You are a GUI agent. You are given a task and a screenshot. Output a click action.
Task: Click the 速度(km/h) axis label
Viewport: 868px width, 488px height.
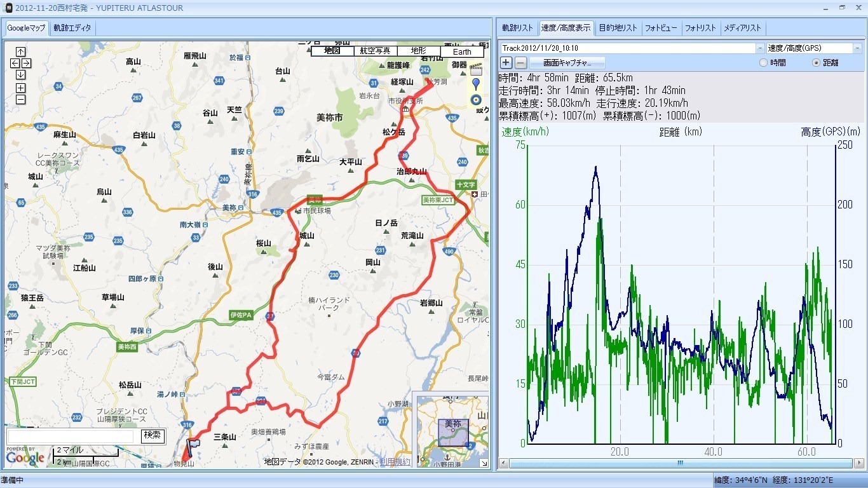click(x=525, y=132)
